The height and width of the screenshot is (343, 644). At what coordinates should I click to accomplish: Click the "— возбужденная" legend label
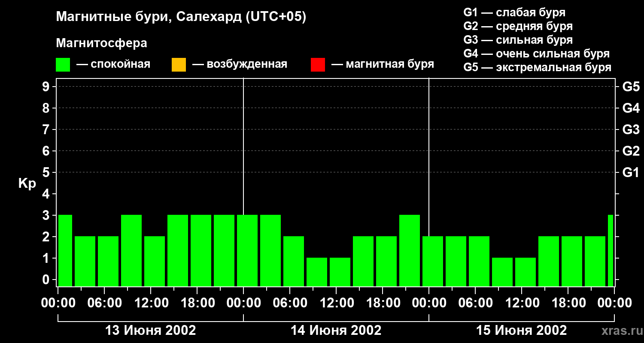tap(240, 65)
